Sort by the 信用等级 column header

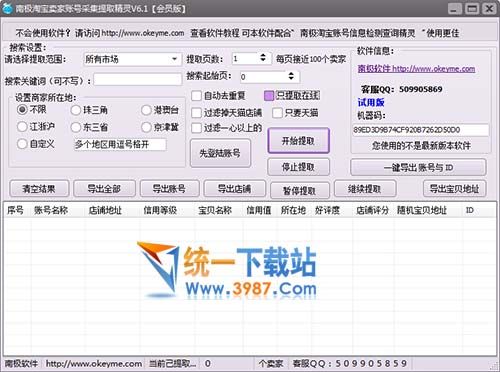click(160, 210)
